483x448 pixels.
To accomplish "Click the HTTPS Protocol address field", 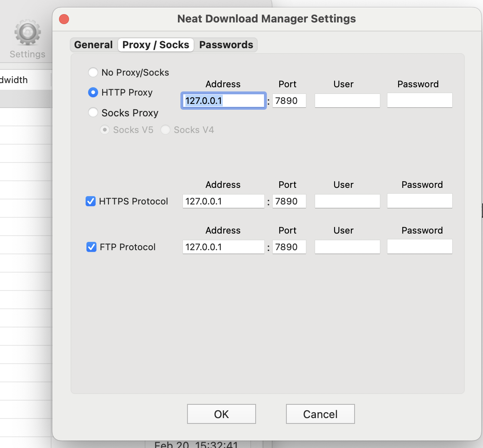I will click(223, 202).
